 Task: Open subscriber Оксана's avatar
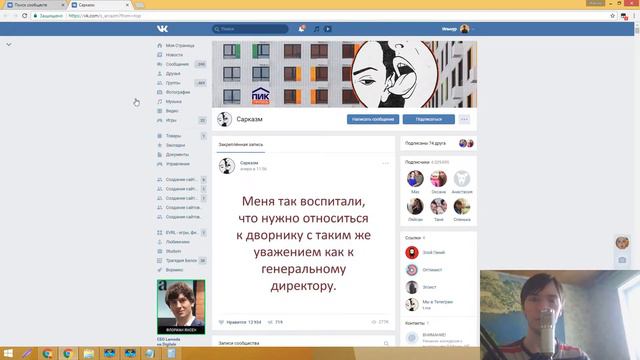tap(438, 179)
